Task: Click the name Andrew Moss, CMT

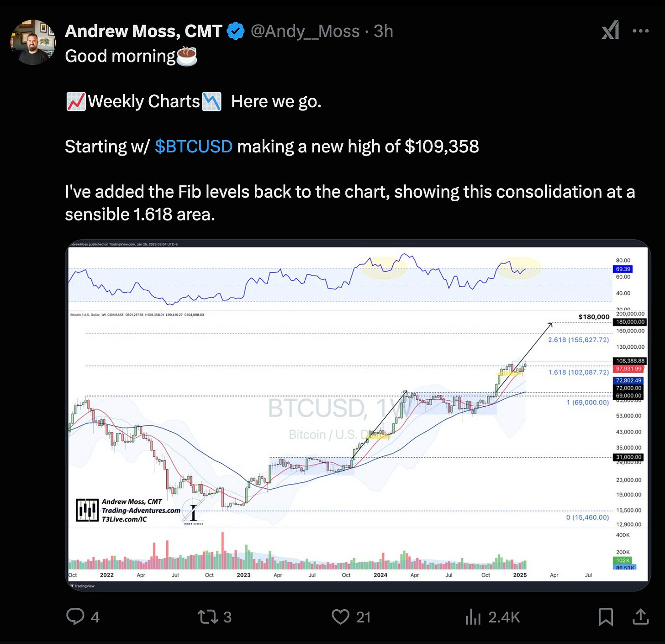Action: click(143, 31)
